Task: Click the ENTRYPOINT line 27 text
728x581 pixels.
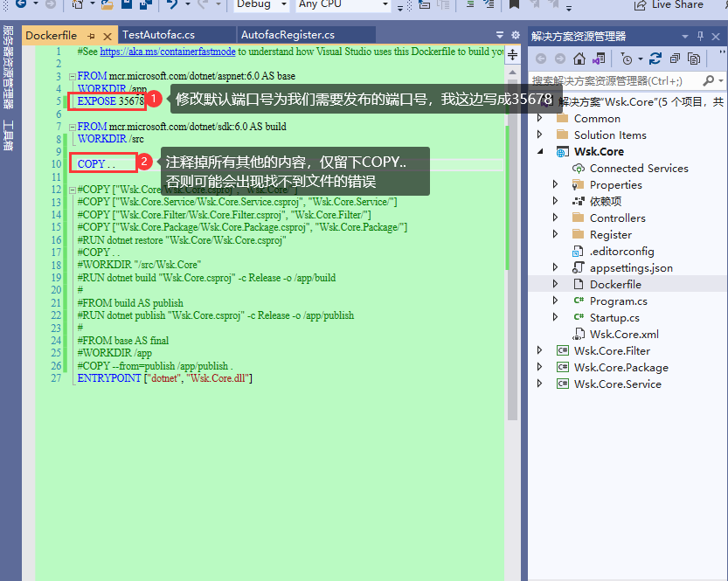Action: (x=165, y=378)
